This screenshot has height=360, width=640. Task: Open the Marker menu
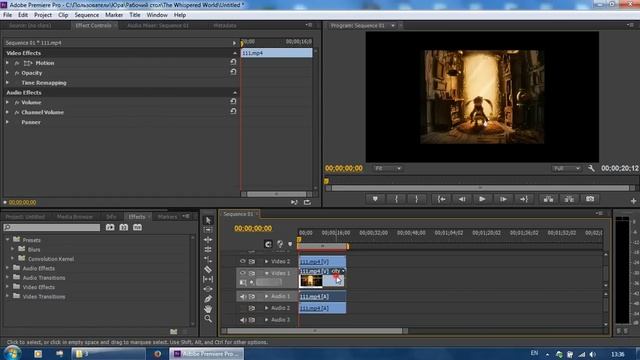tap(114, 15)
